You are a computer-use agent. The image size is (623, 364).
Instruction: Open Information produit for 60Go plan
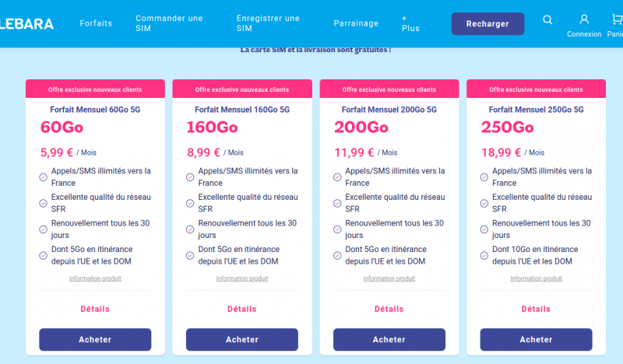[x=95, y=278]
